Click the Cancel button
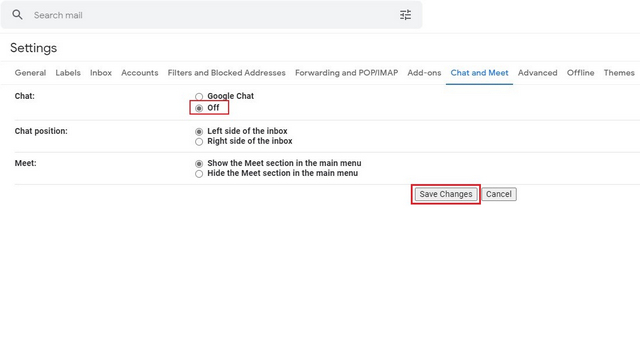 (x=499, y=194)
